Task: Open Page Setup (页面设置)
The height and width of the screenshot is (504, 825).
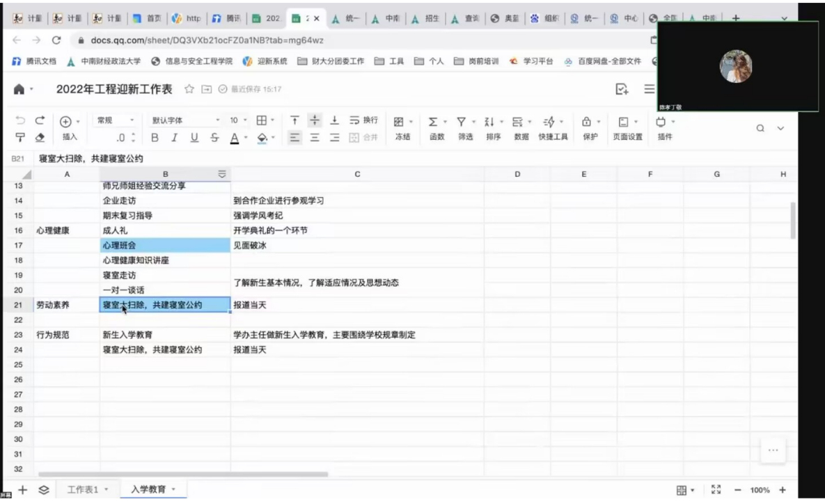Action: pos(627,128)
